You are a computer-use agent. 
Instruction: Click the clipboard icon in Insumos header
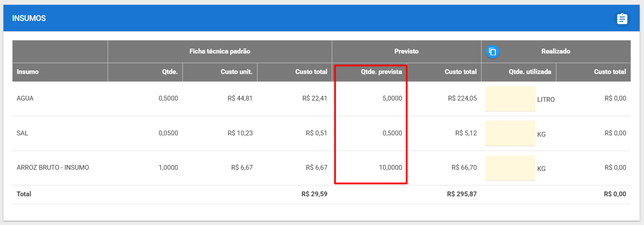pyautogui.click(x=622, y=19)
